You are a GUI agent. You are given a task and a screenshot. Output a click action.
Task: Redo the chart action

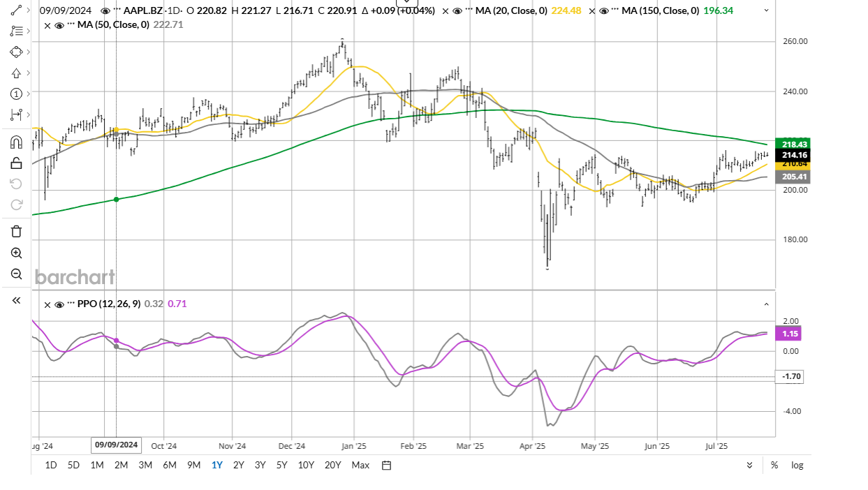point(17,205)
